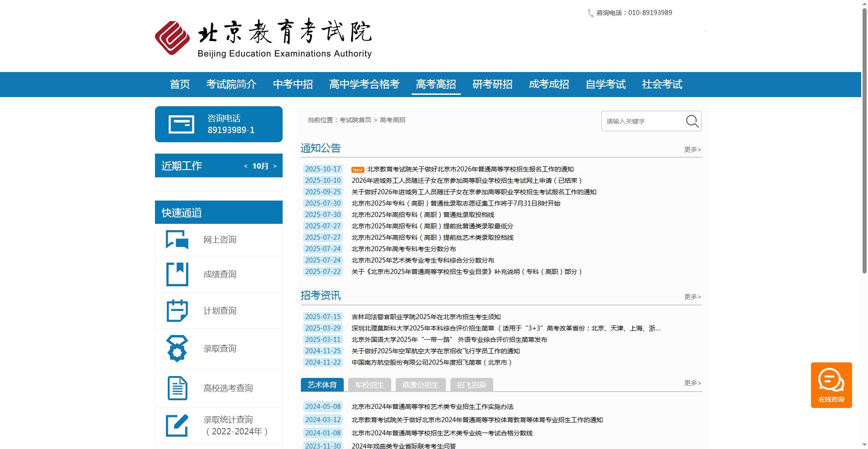Select the 港澳台招生 tab

[x=420, y=384]
